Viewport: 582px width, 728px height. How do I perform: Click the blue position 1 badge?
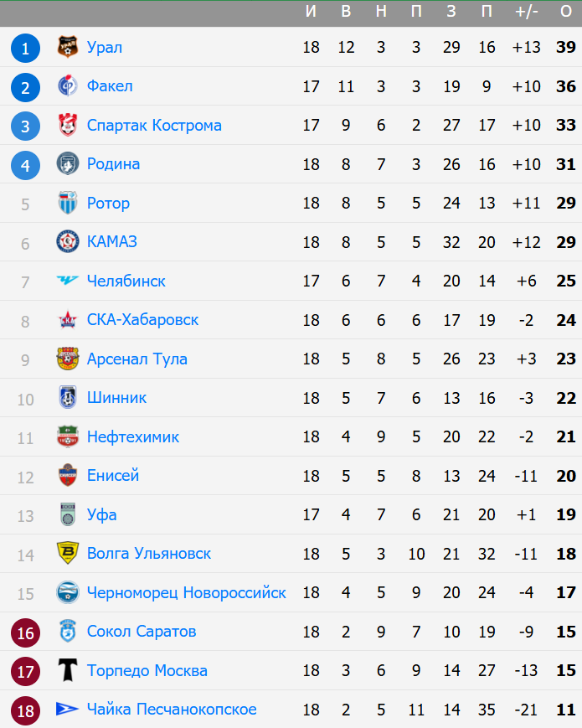click(x=26, y=48)
